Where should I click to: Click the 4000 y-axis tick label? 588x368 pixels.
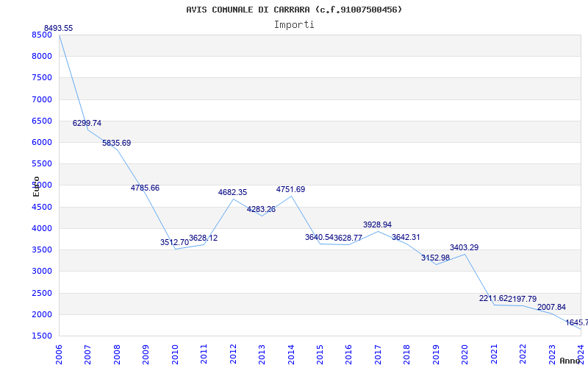(42, 228)
